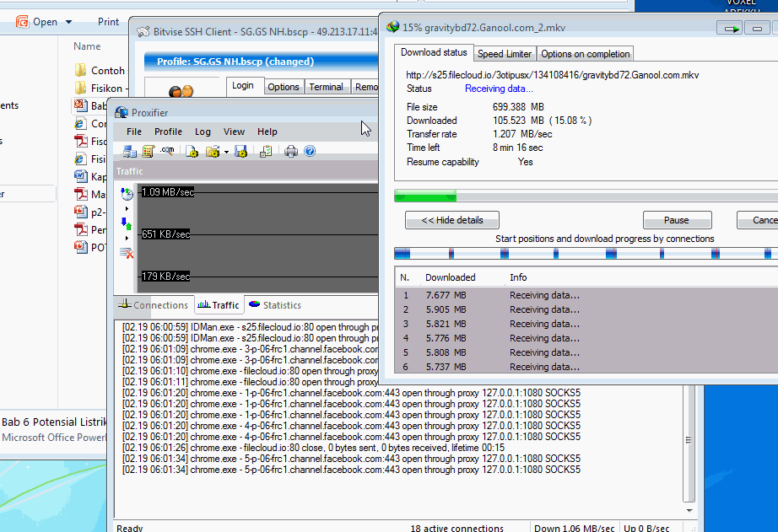The width and height of the screenshot is (778, 532).
Task: Select the Contoh folder in Explorer
Action: coord(100,71)
